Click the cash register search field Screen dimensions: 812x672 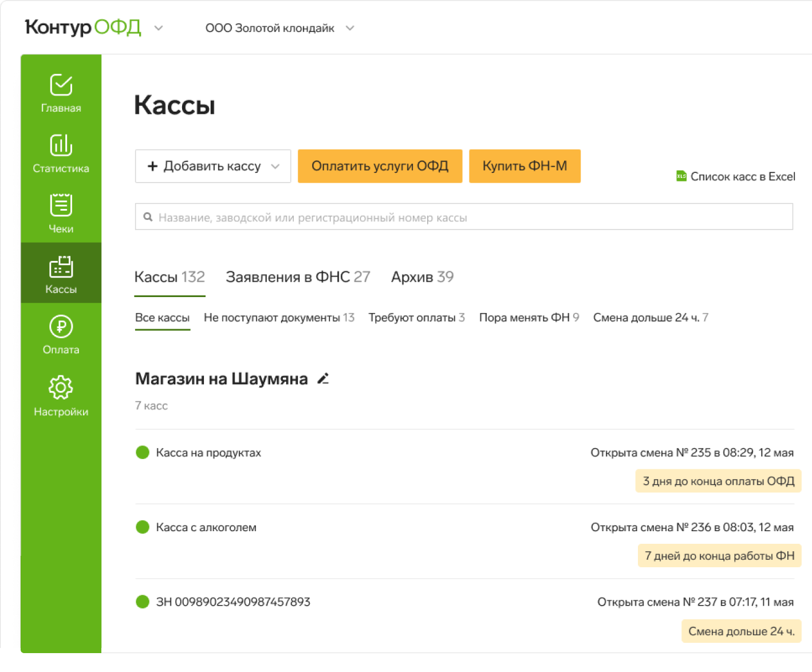[x=464, y=218]
